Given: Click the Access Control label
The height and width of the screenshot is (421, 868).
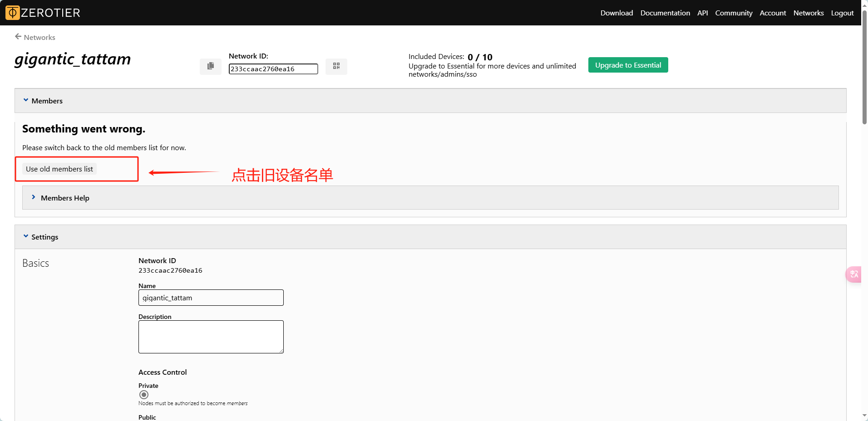Looking at the screenshot, I should 163,372.
